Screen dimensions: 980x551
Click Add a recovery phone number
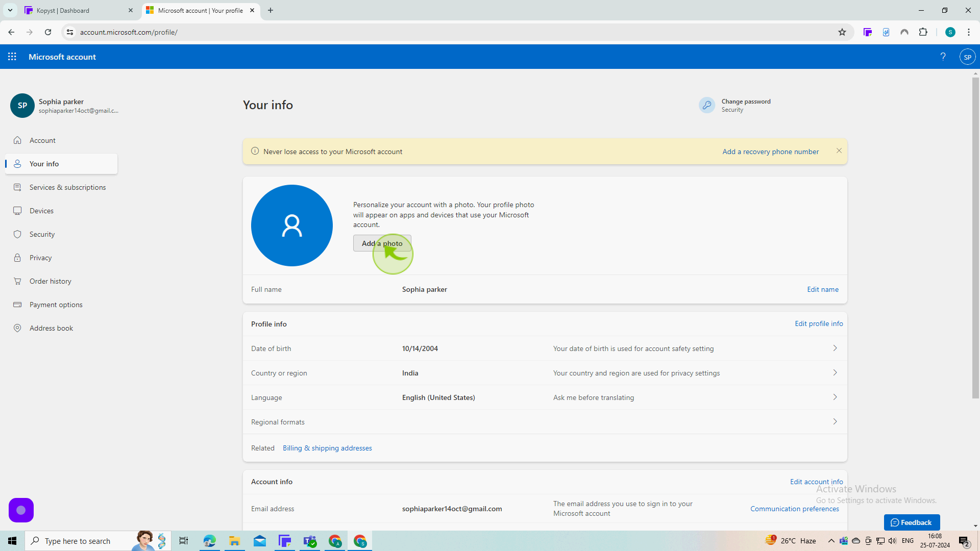[x=770, y=152]
